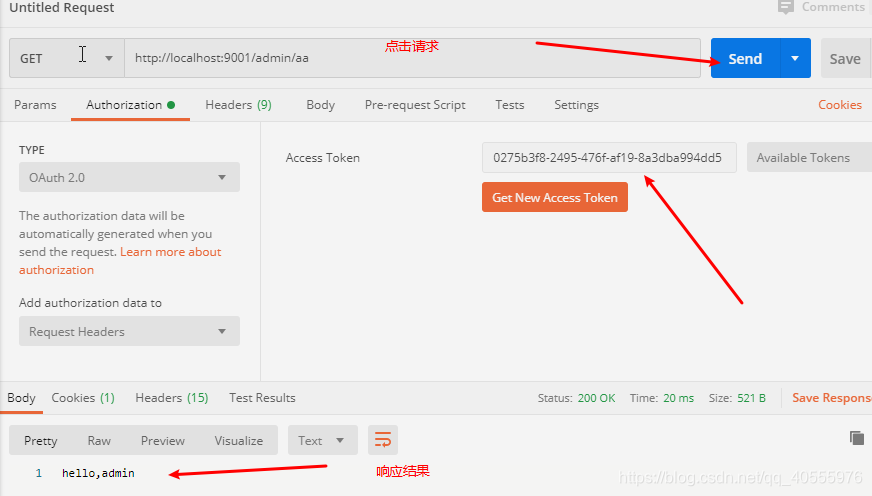Open the Settings tab
872x496 pixels.
click(576, 105)
